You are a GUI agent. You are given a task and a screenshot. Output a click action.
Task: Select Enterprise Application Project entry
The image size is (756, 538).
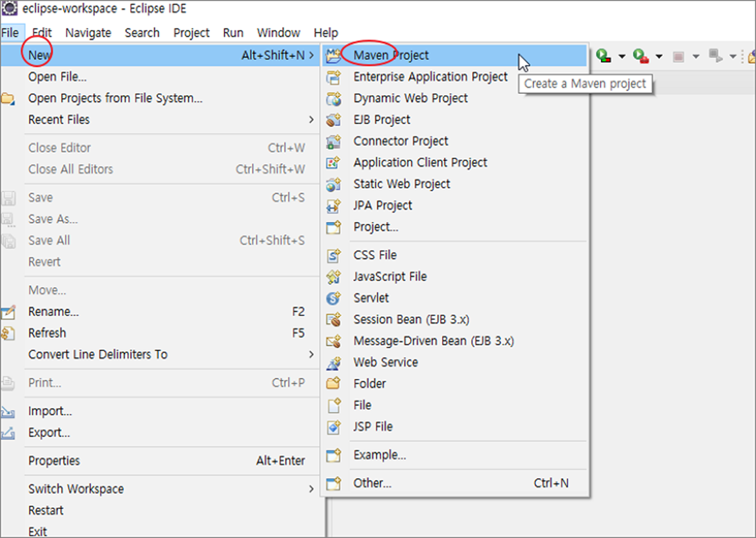click(x=431, y=77)
